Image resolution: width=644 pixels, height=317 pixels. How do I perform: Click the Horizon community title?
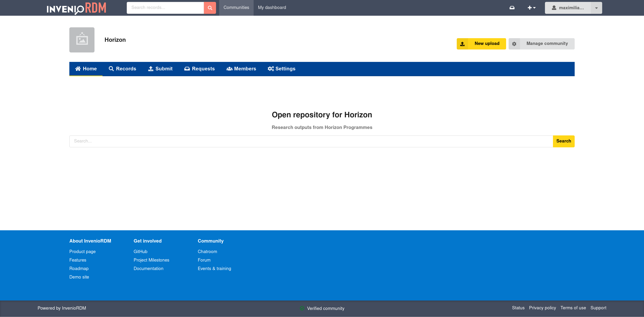[x=115, y=40]
